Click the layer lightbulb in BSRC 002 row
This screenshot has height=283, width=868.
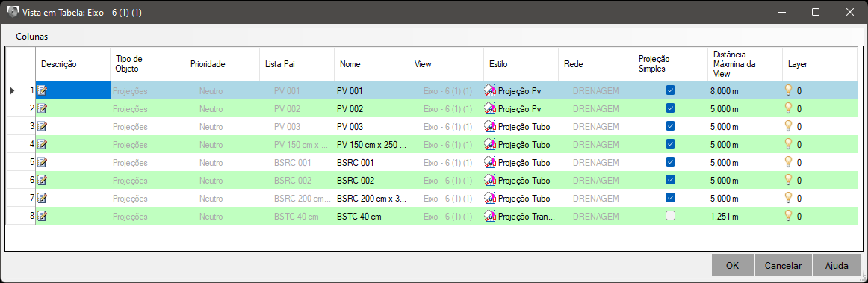[789, 179]
